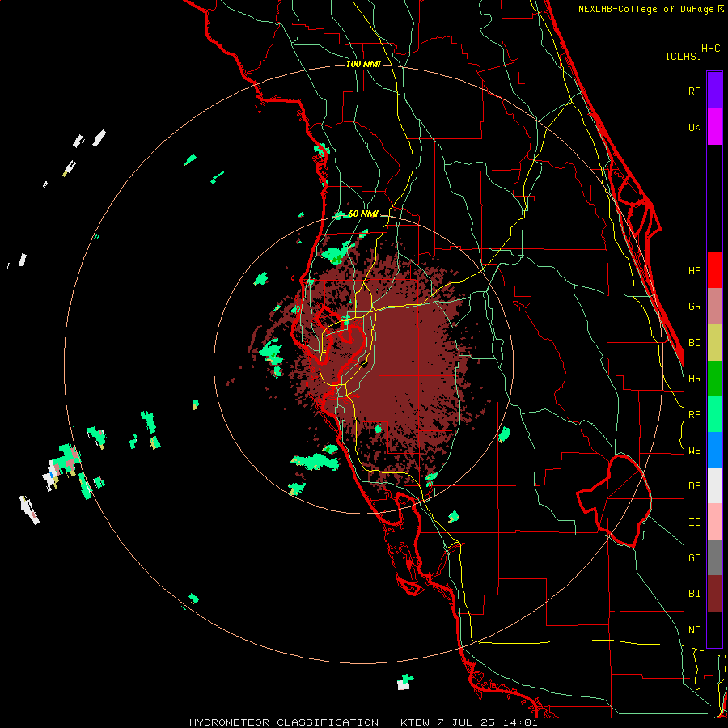Click the [CLAS] units label
728x728 pixels.
click(684, 56)
